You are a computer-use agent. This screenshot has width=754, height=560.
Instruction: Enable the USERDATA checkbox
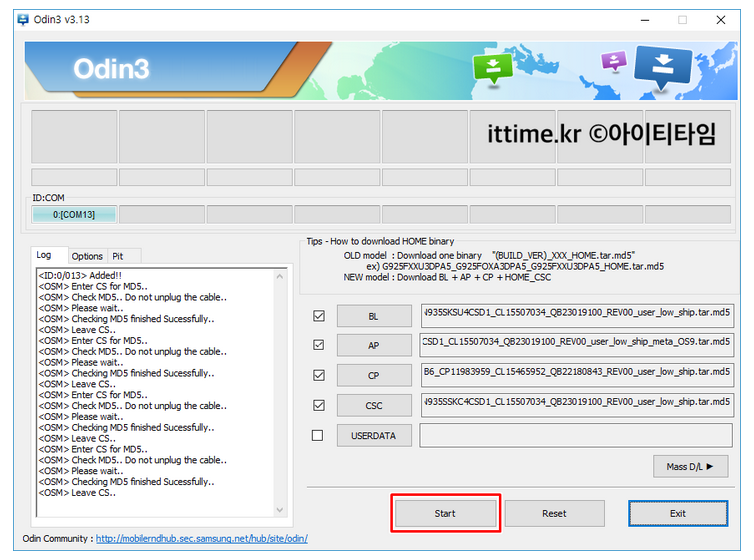[x=317, y=435]
